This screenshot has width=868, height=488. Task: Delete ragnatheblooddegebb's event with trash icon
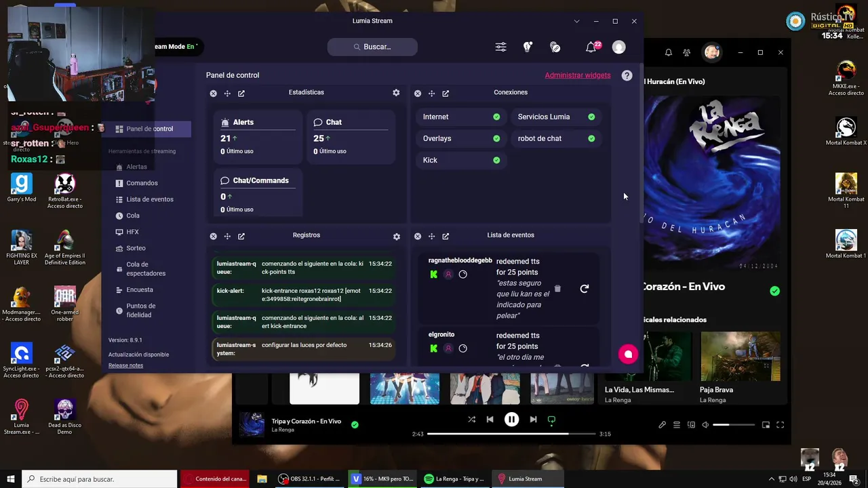click(557, 289)
